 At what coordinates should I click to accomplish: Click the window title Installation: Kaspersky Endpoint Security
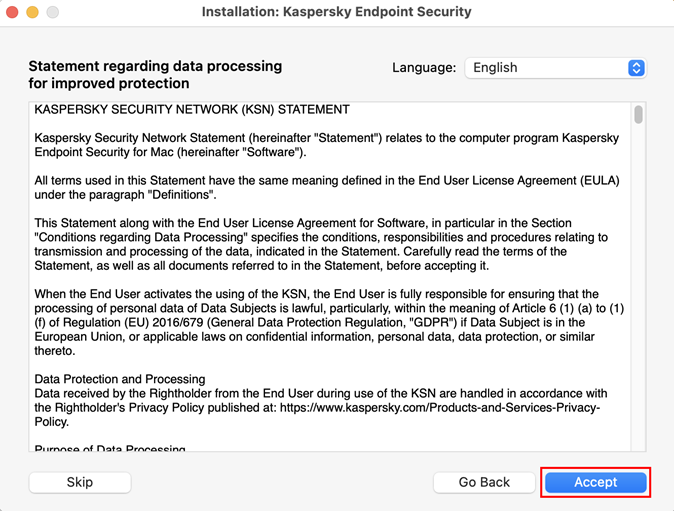click(336, 12)
